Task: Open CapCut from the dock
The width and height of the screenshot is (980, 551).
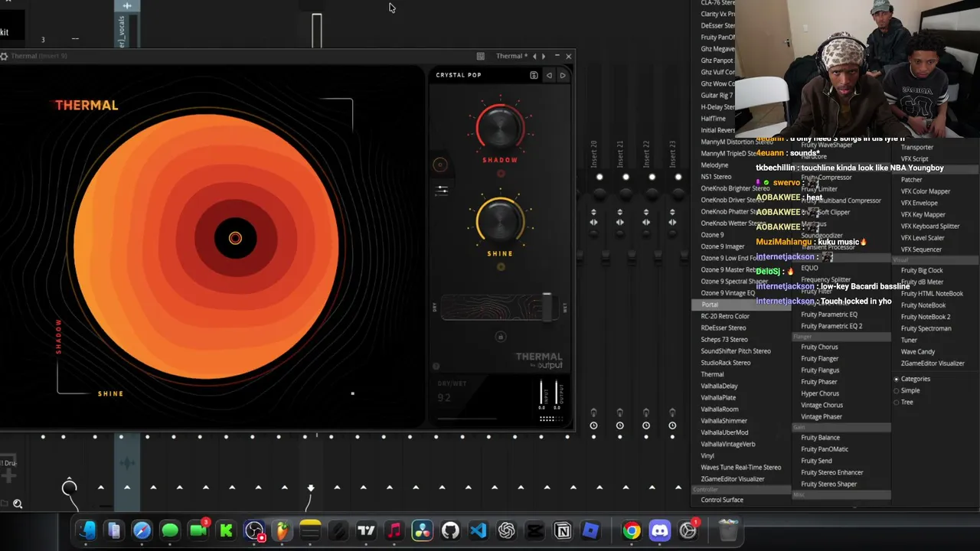Action: [534, 530]
